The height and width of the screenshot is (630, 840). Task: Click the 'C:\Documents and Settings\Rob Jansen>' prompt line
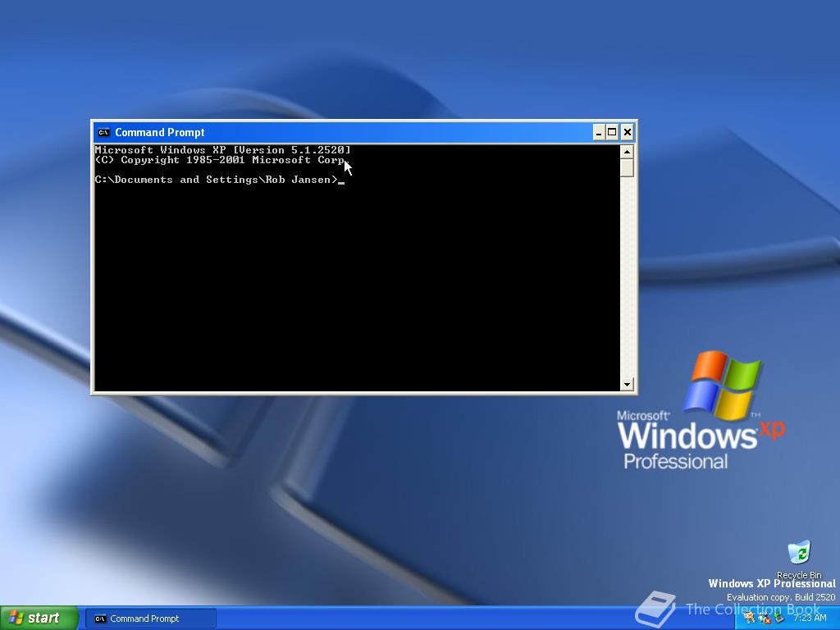[x=217, y=180]
